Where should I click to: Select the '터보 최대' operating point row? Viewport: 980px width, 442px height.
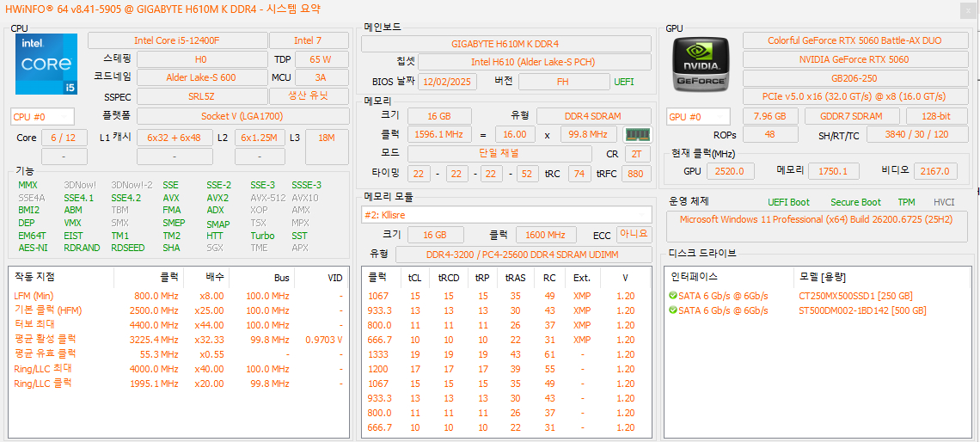(179, 325)
